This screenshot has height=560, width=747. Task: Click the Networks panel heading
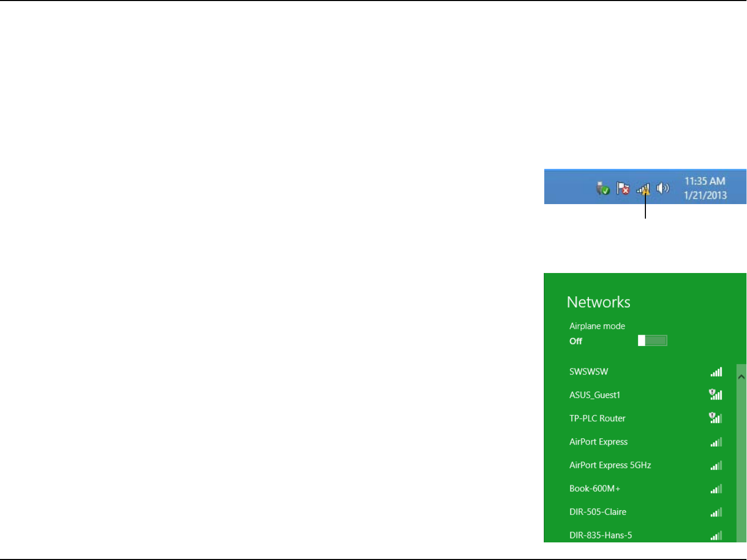click(599, 302)
